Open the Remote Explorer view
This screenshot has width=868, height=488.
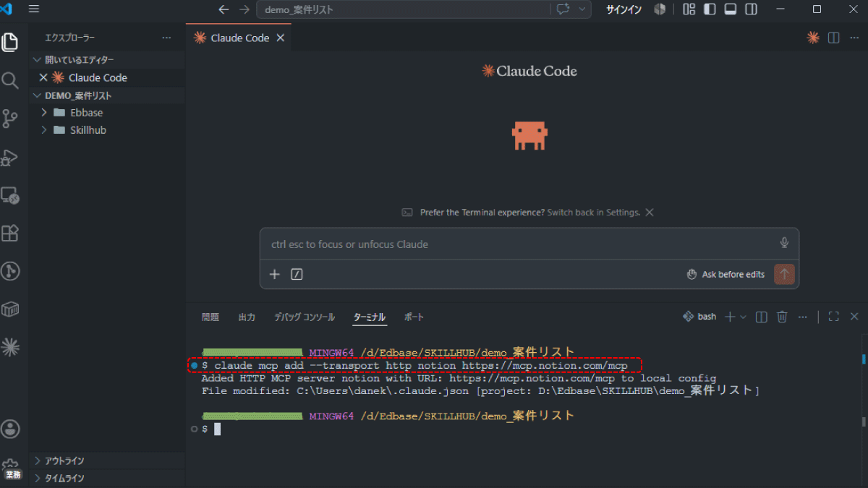click(10, 195)
